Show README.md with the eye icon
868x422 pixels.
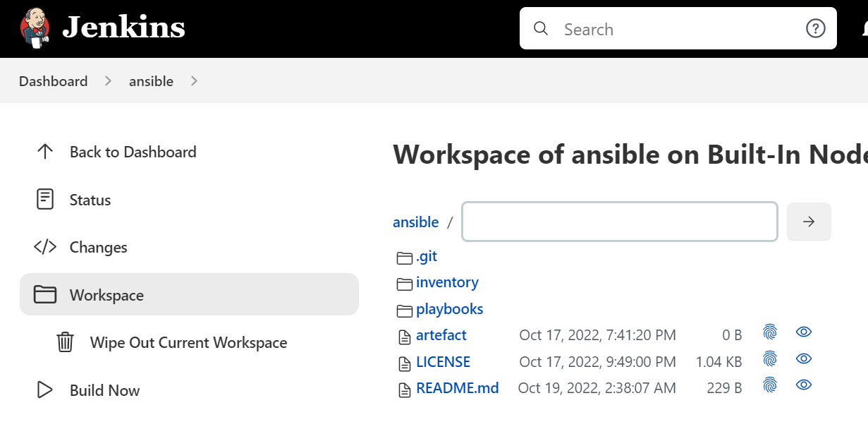click(x=803, y=385)
